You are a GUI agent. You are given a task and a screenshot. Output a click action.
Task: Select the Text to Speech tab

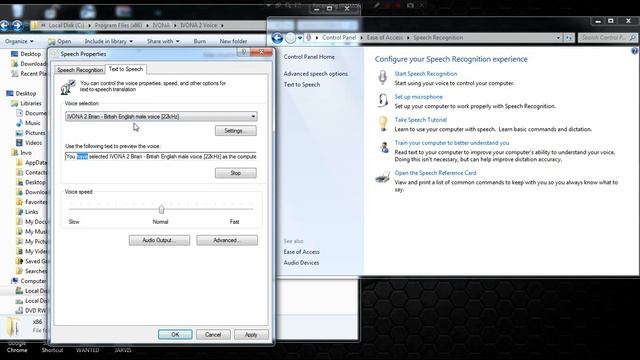coord(126,69)
